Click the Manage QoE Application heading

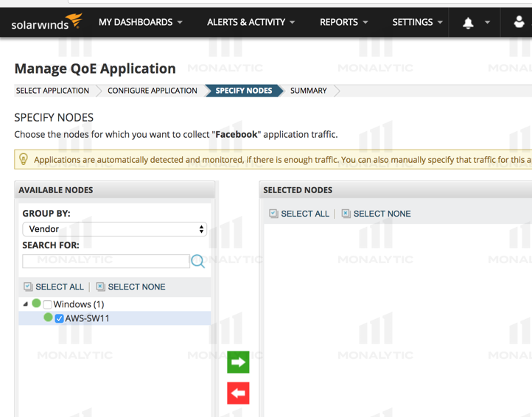pyautogui.click(x=95, y=69)
